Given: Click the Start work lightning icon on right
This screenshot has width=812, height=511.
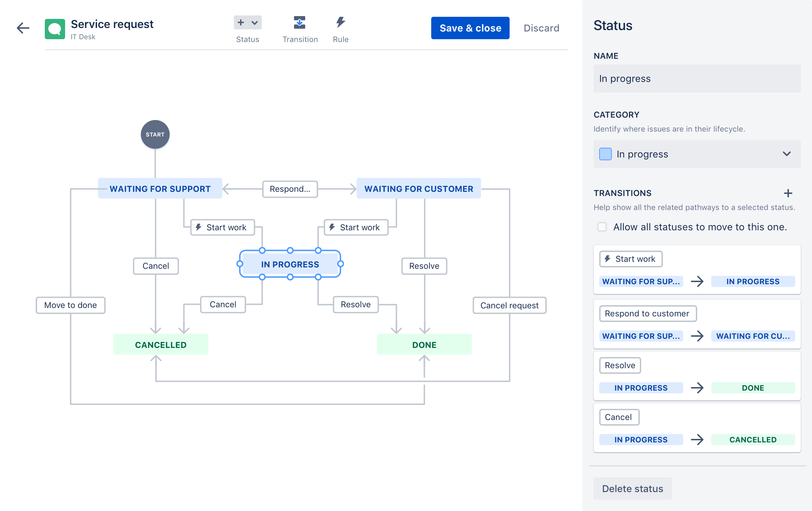Looking at the screenshot, I should (x=607, y=258).
